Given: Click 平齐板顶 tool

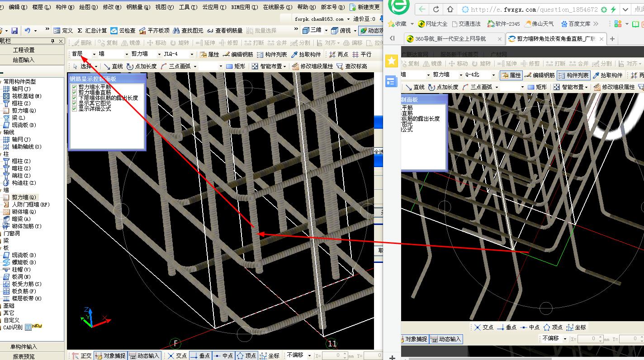Looking at the screenshot, I should [154, 30].
